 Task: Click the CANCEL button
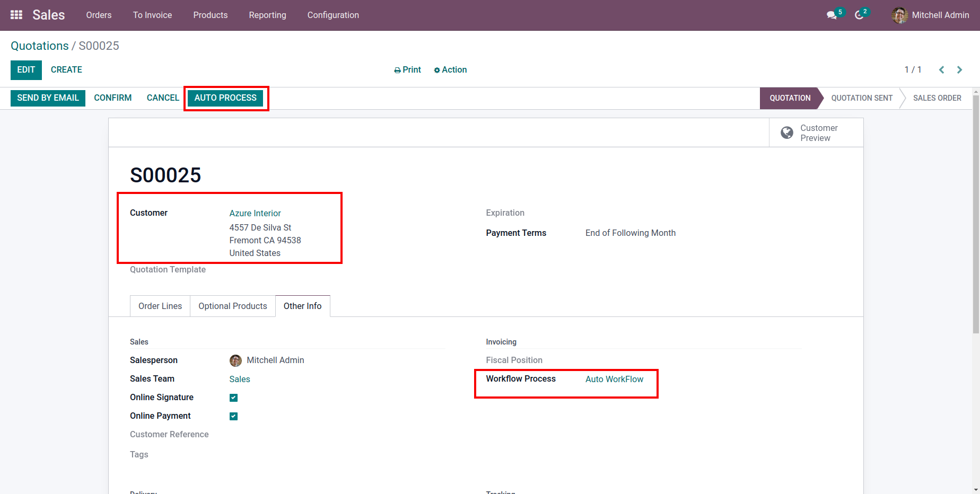pyautogui.click(x=163, y=98)
